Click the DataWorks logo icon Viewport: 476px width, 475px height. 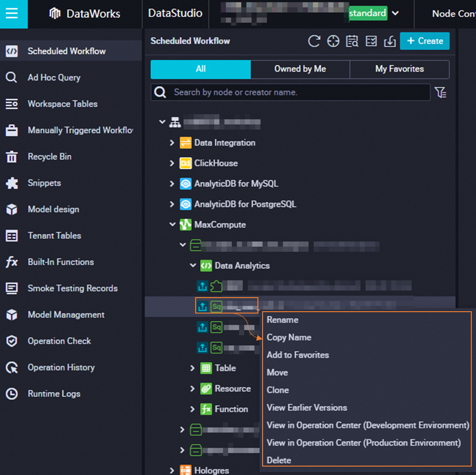[55, 14]
